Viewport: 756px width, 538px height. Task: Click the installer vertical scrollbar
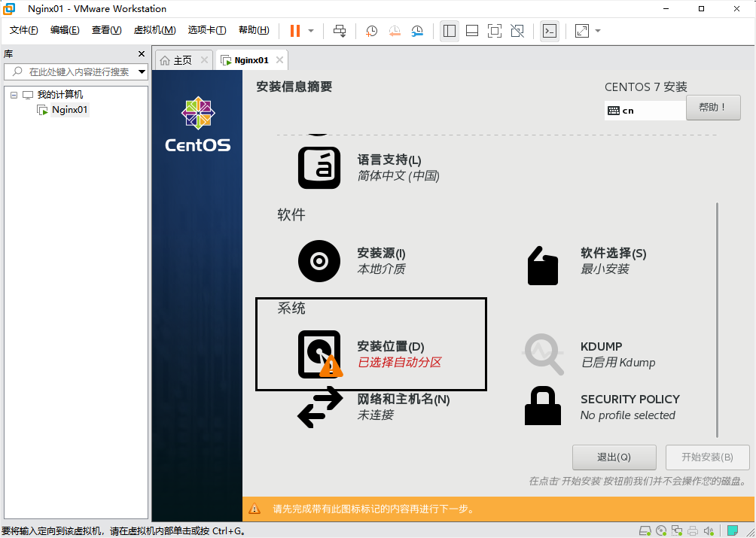point(718,320)
